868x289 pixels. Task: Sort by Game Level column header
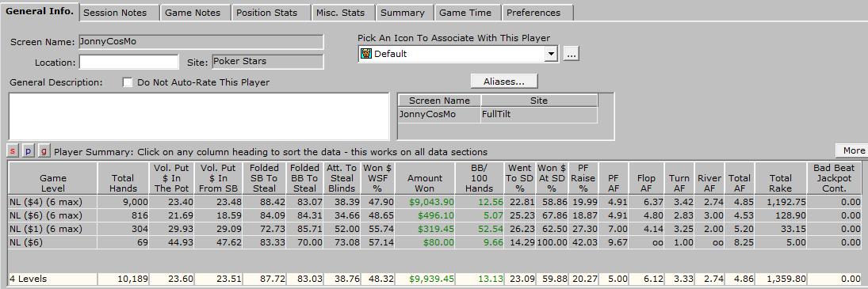52,178
